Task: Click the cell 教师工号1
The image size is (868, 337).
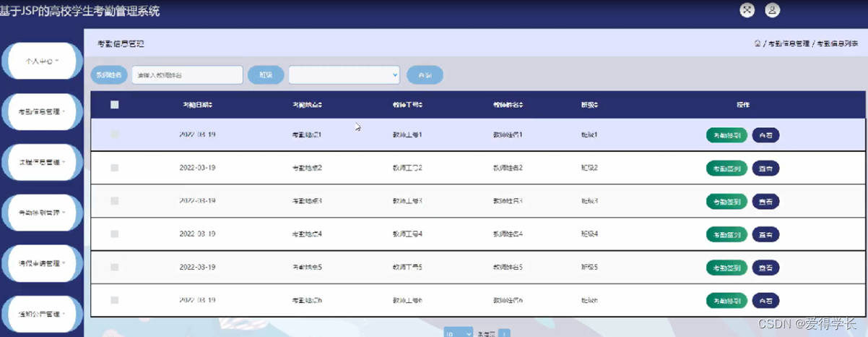Action: coord(407,135)
